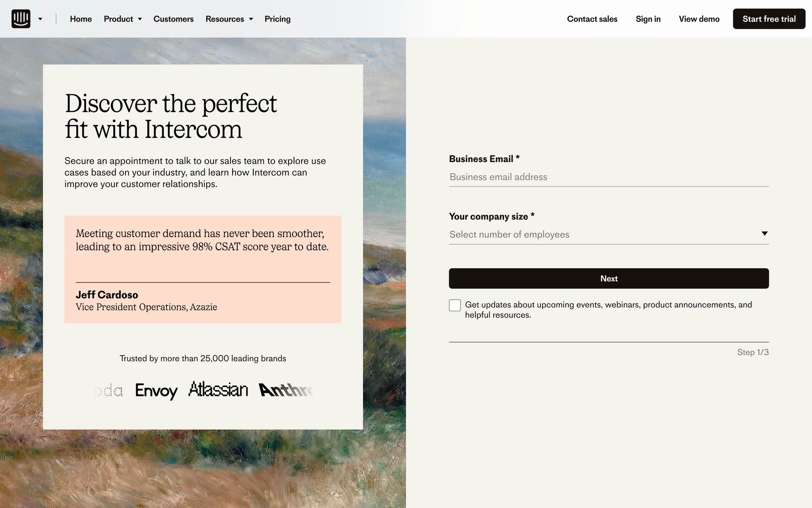Click the Envoy brand logo

click(x=156, y=390)
